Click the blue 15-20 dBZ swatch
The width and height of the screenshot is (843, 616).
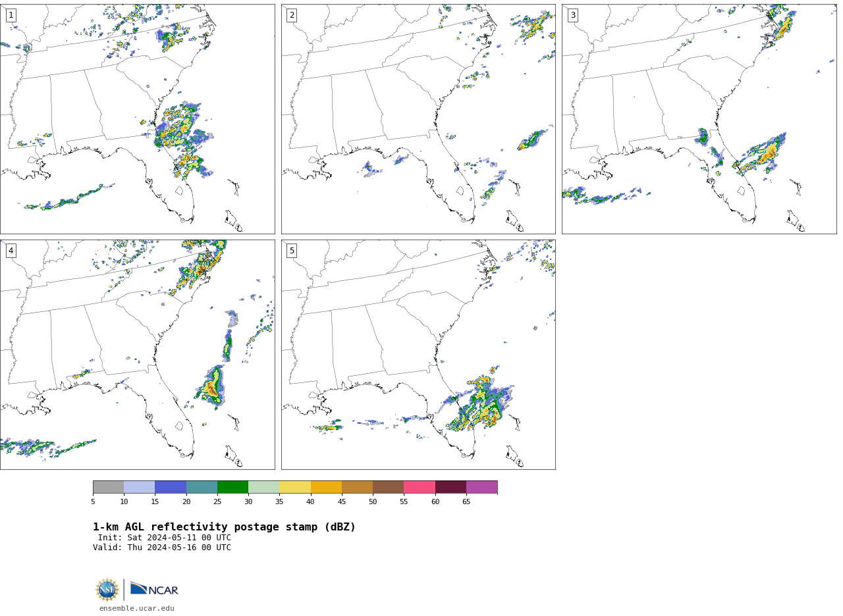click(171, 487)
